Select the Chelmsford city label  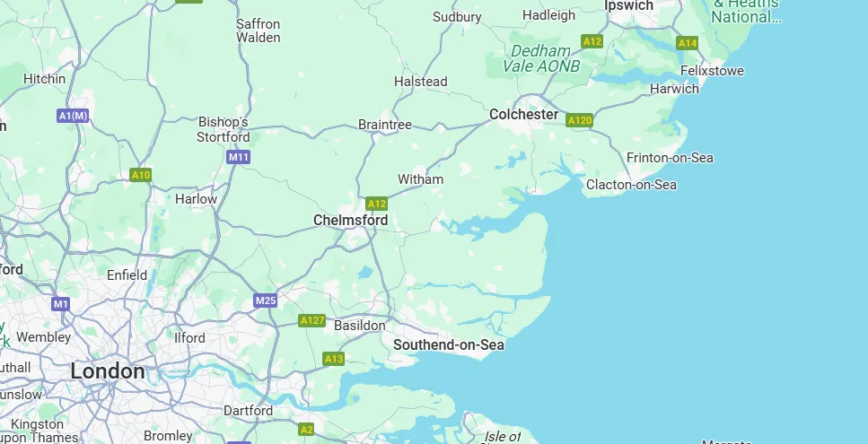coord(350,220)
